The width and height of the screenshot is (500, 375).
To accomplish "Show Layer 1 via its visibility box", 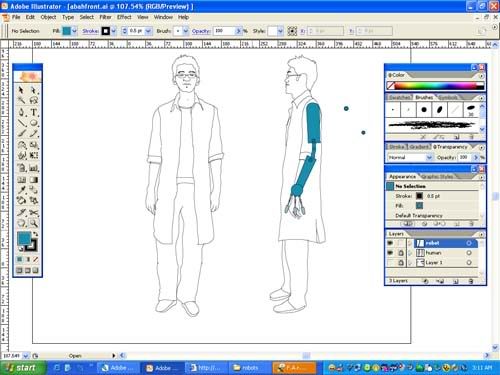I will pyautogui.click(x=390, y=263).
